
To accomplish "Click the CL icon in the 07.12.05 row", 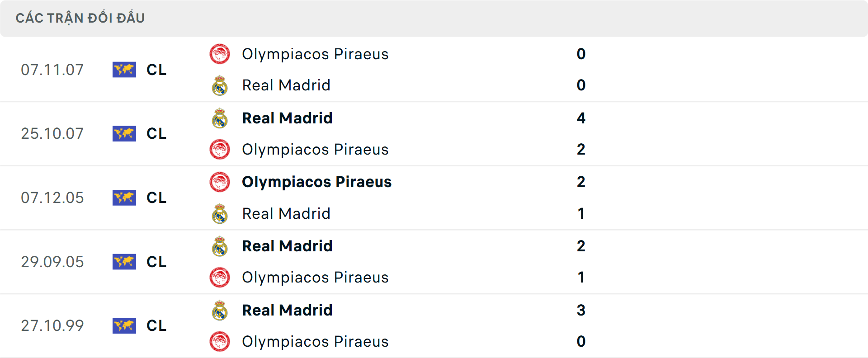I will 124,198.
